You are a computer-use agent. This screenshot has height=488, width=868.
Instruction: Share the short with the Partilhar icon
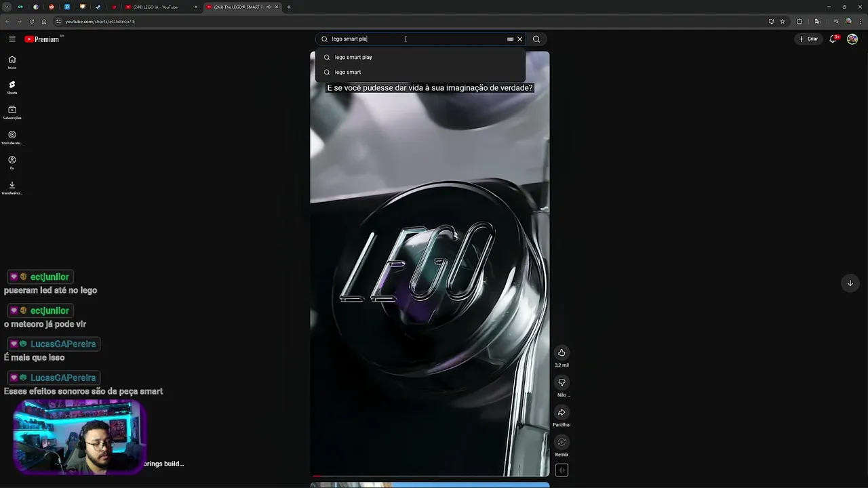561,412
